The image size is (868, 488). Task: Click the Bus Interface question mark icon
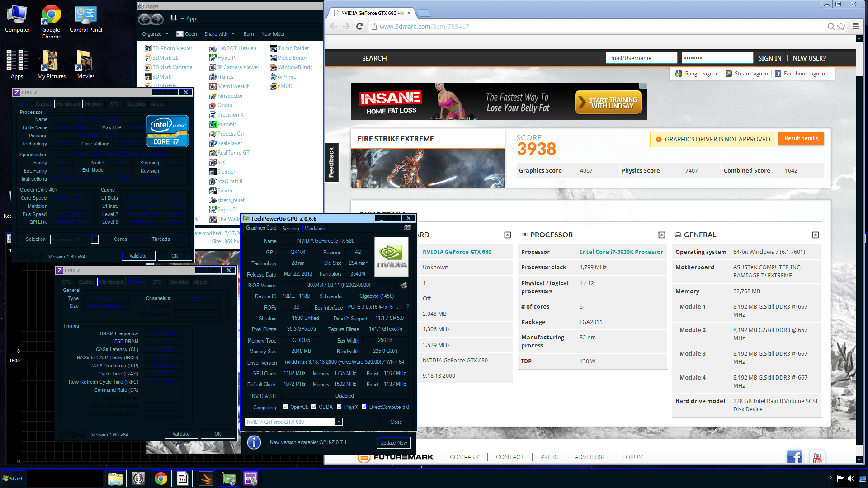[x=407, y=307]
